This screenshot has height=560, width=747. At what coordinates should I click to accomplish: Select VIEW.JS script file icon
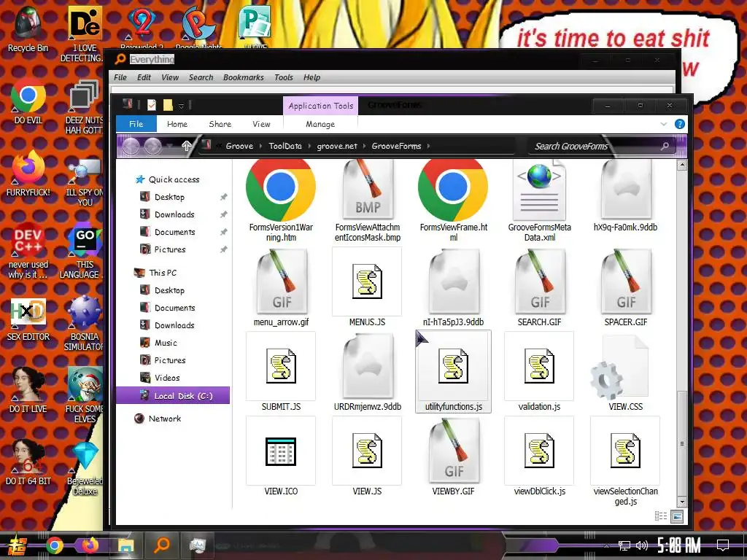pos(367,451)
